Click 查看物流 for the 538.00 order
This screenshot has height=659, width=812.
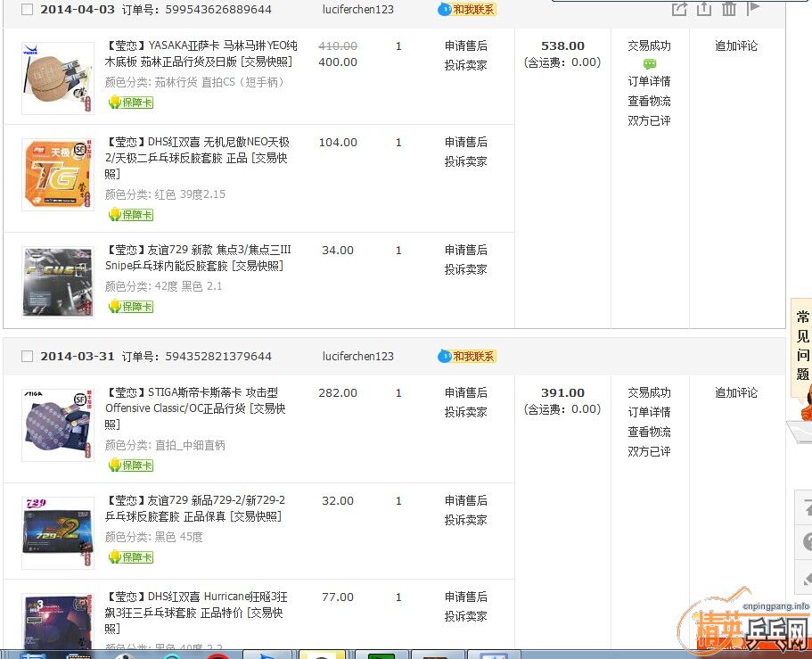649,101
